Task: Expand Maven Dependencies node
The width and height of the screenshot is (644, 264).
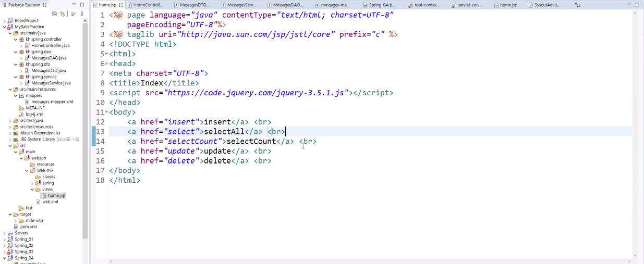Action: tap(10, 133)
